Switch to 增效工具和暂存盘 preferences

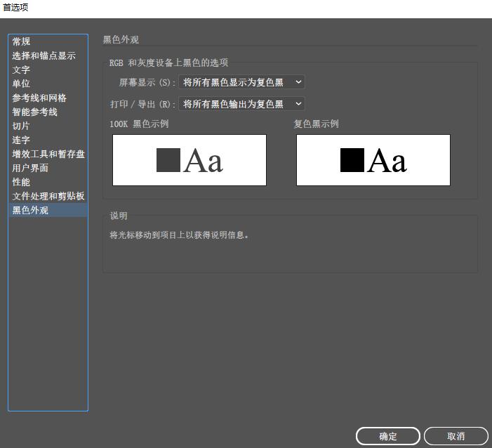[x=48, y=154]
